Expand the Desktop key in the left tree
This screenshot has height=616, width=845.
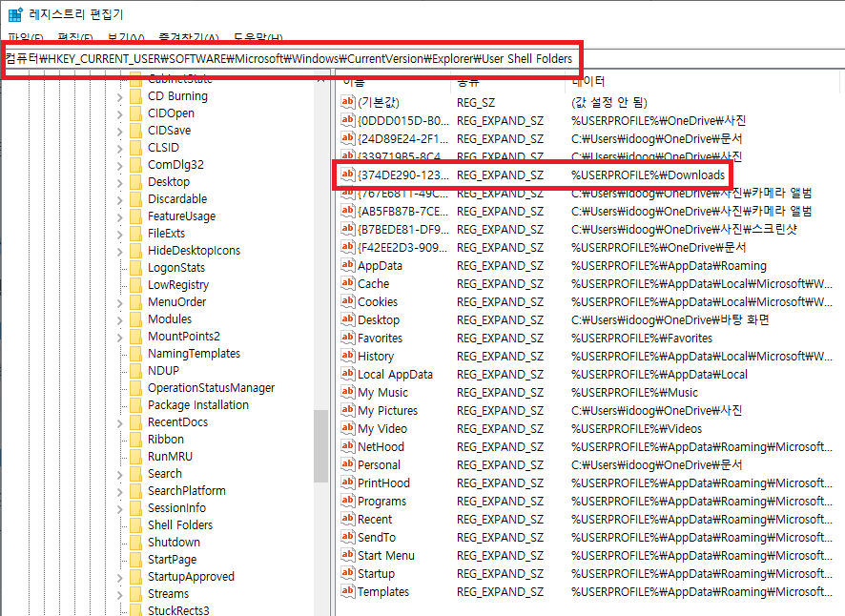[119, 183]
